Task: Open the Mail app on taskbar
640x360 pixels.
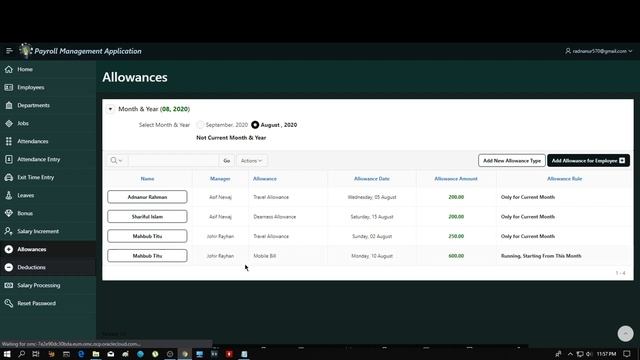Action: pos(111,354)
